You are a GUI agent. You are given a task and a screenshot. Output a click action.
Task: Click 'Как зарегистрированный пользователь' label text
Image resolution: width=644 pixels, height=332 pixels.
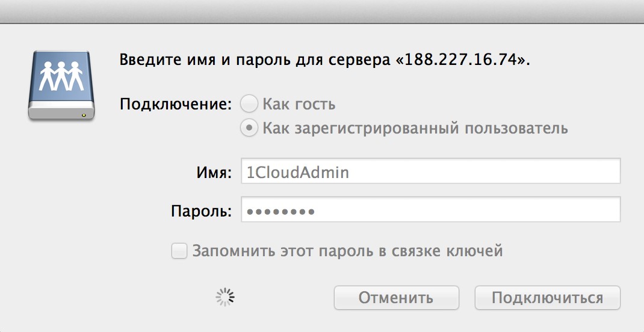(415, 129)
